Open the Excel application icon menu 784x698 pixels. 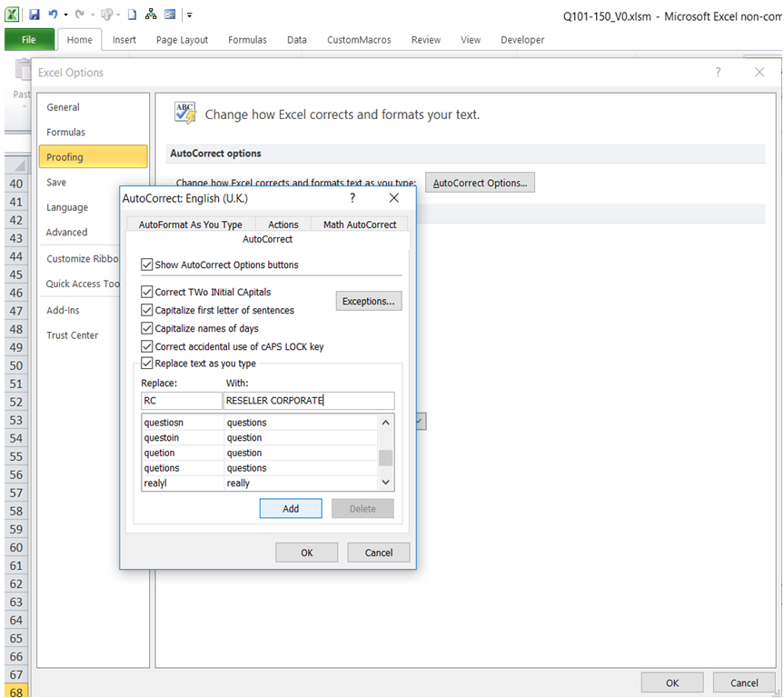(x=12, y=14)
